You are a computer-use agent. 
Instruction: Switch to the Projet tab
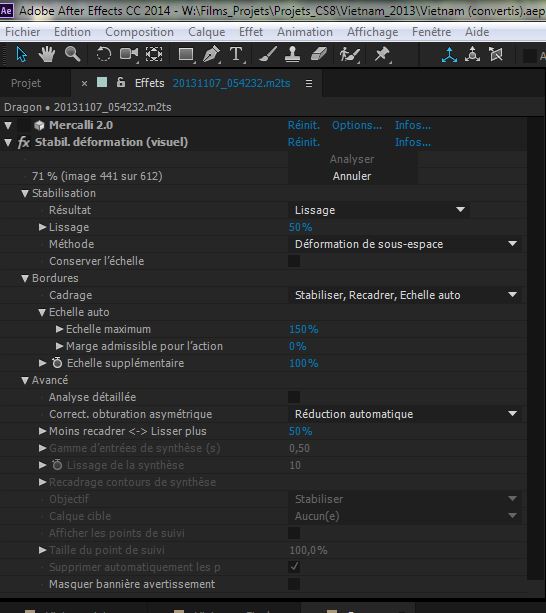[x=26, y=83]
